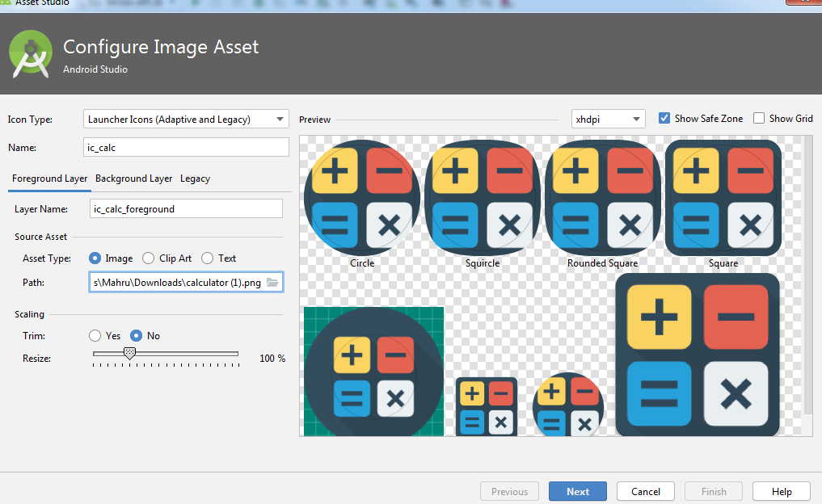Click the Cancel button
Image resolution: width=822 pixels, height=504 pixels.
coord(646,491)
